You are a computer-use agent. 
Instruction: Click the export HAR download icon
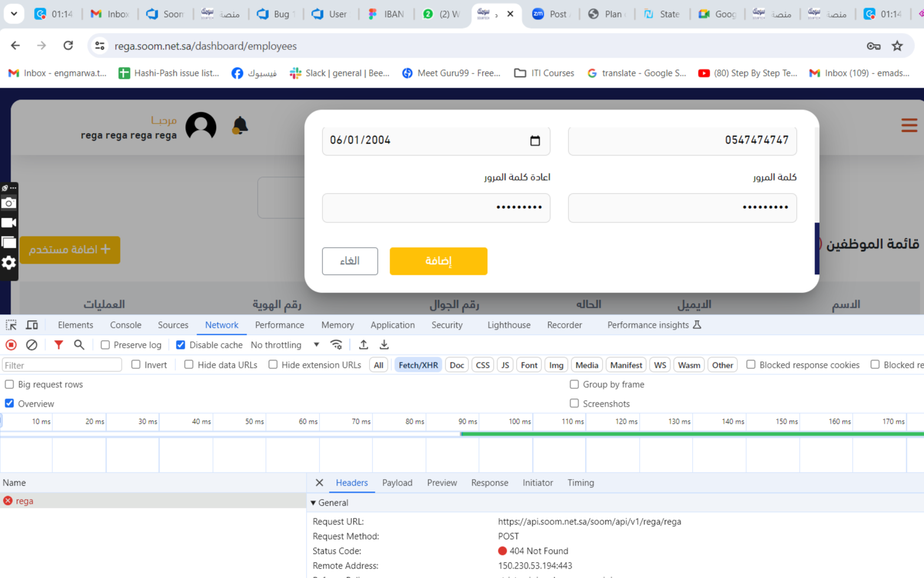coord(384,345)
